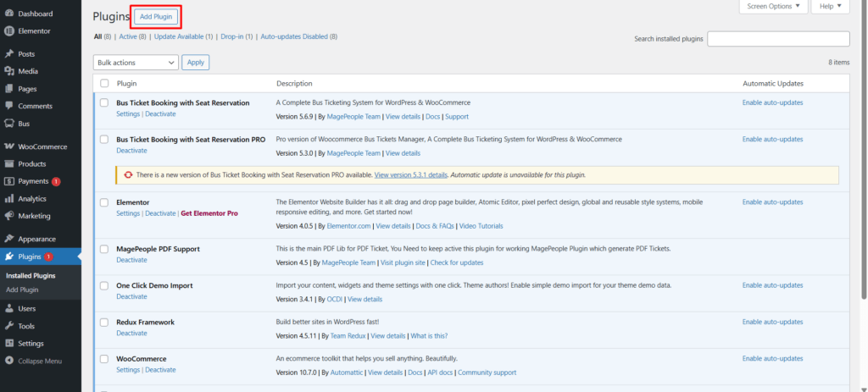Select the Elementor plugin checkbox
This screenshot has height=392, width=868.
(x=104, y=202)
